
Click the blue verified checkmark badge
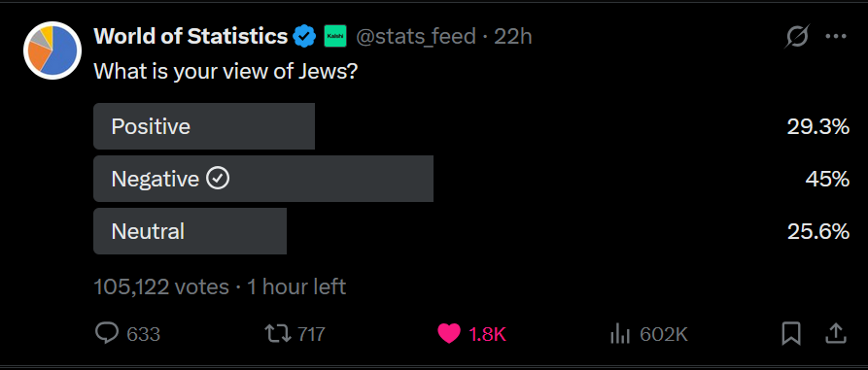pos(304,37)
